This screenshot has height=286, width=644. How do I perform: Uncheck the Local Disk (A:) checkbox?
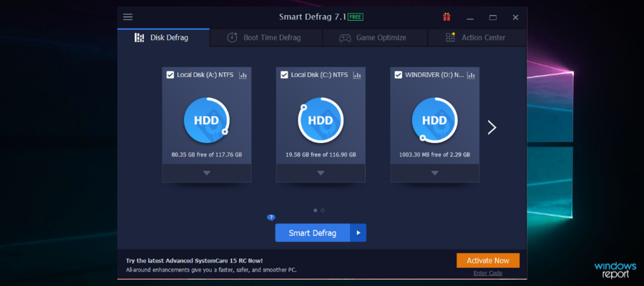tap(170, 75)
